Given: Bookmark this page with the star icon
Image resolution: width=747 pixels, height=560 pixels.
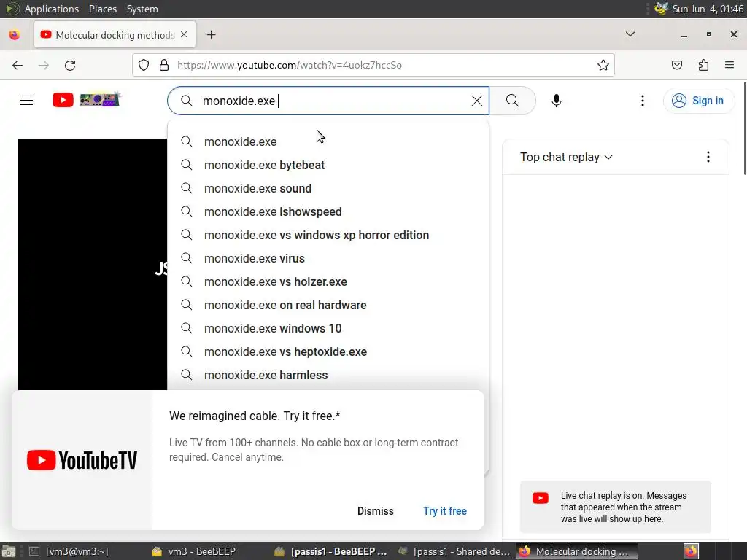Looking at the screenshot, I should click(603, 65).
